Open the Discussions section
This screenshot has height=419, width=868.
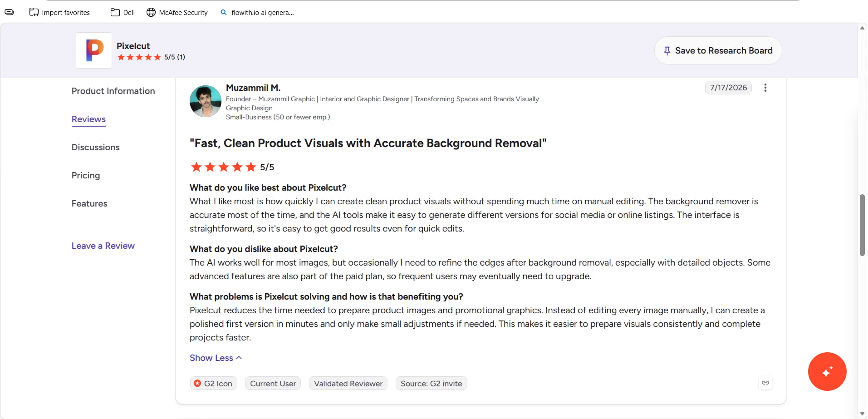pos(95,147)
